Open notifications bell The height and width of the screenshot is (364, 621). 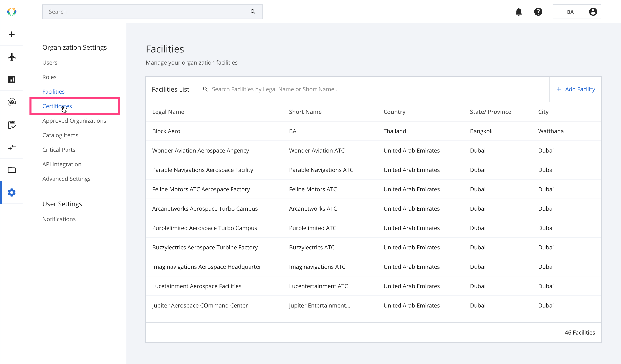[519, 12]
